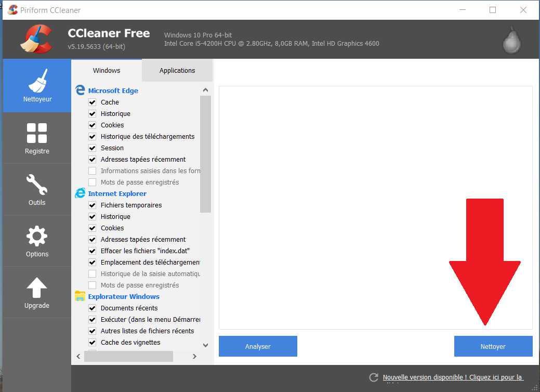540x392 pixels.
Task: Click the Internet Explorer icon
Action: pos(80,193)
